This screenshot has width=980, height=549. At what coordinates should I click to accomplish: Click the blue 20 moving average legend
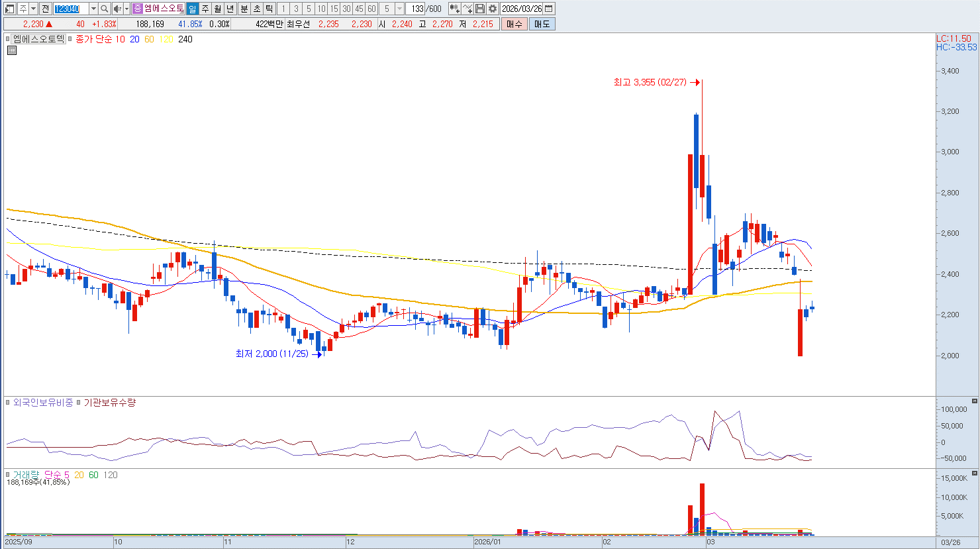point(134,39)
